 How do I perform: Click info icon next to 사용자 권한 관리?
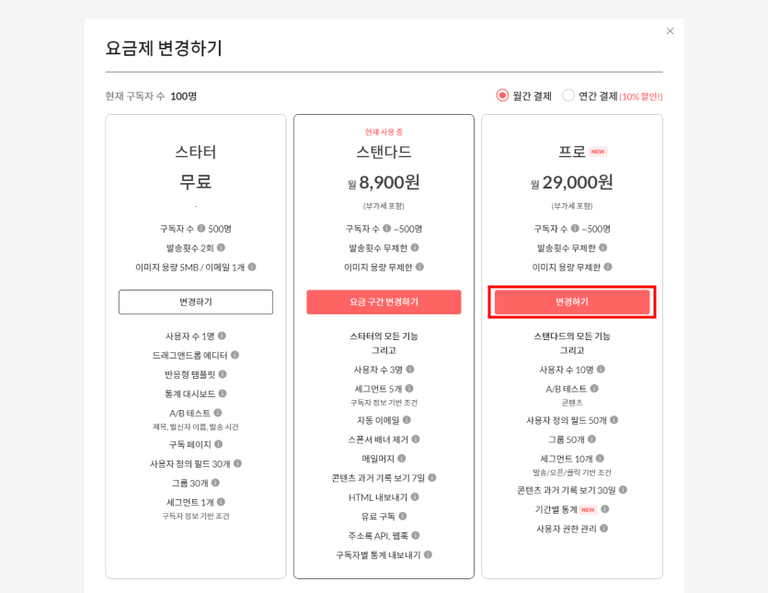[x=604, y=528]
